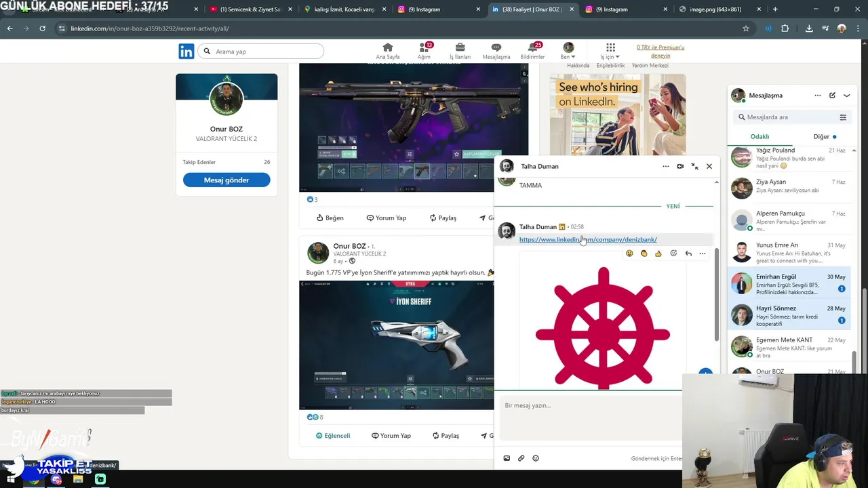
Task: Click Paylaş under İyon Sheriff post
Action: [x=445, y=435]
